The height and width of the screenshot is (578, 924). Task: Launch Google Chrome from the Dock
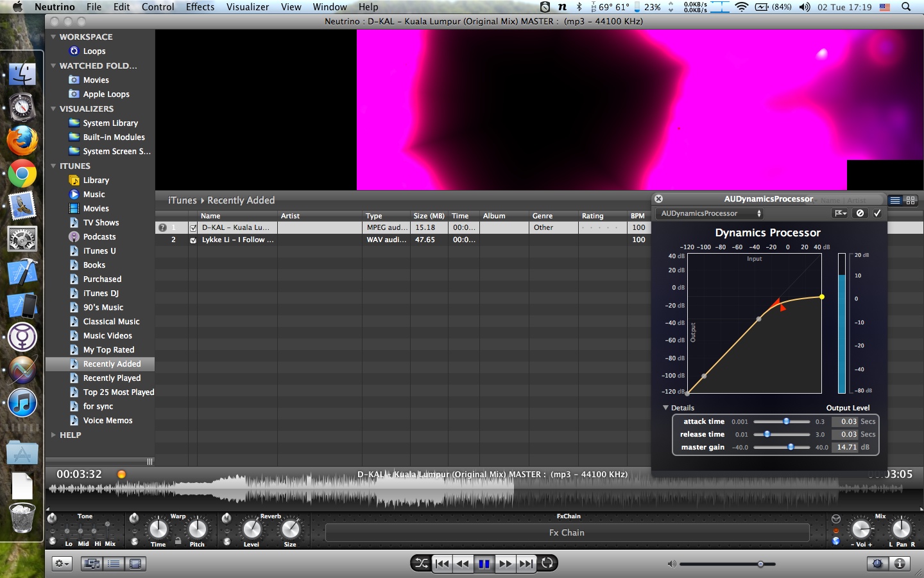(x=22, y=173)
